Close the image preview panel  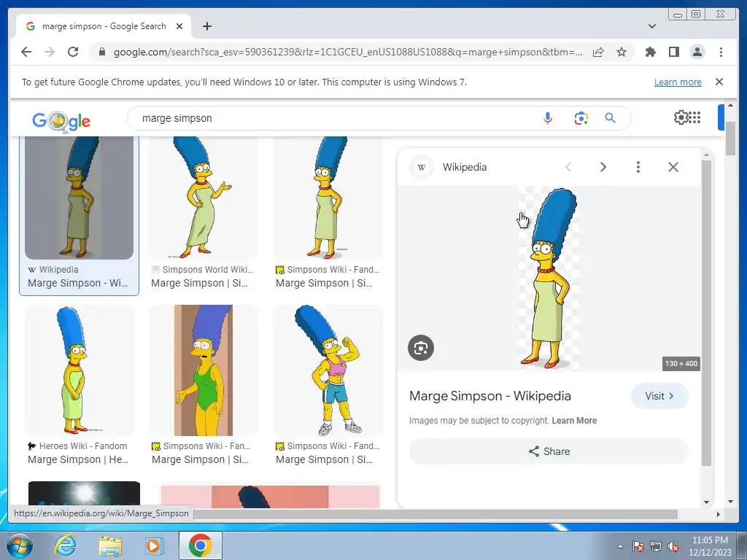point(673,167)
